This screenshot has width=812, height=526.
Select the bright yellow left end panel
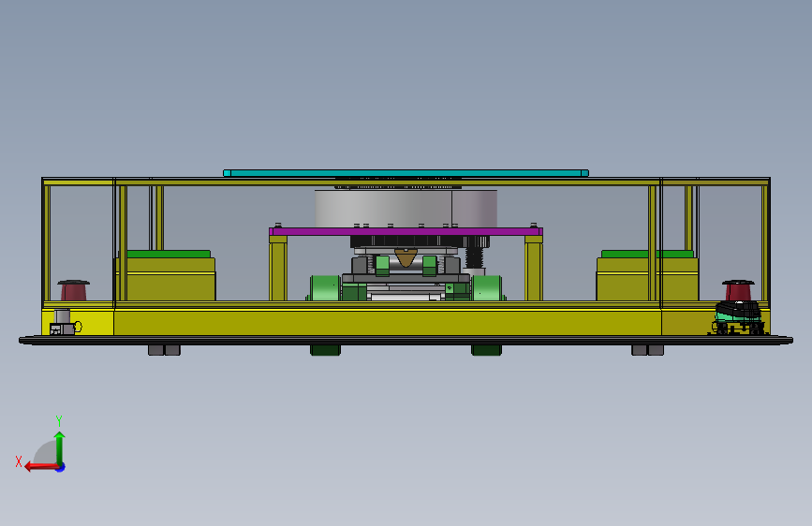(78, 322)
